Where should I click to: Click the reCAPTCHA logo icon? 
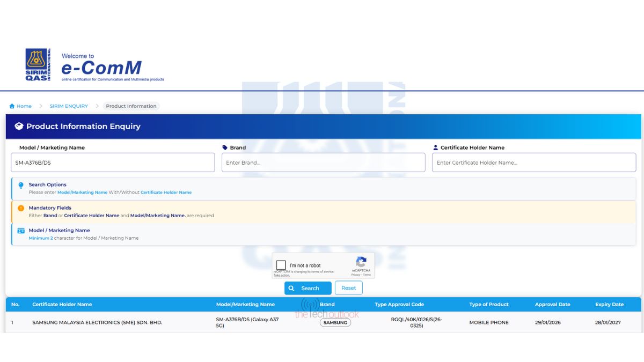361,262
